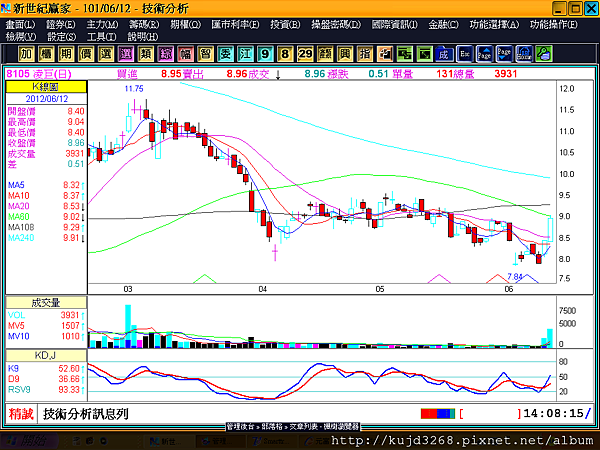Click the 成交量 volume panel header

pyautogui.click(x=46, y=303)
